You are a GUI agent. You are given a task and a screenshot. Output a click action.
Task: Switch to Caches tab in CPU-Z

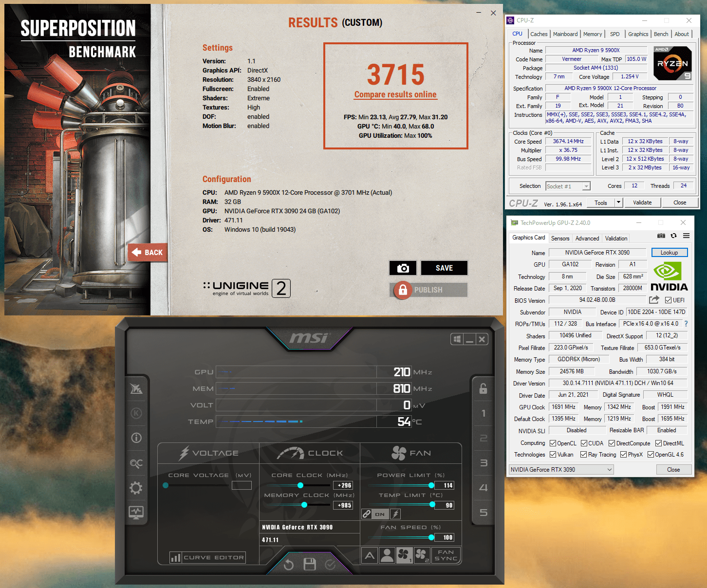coord(539,34)
